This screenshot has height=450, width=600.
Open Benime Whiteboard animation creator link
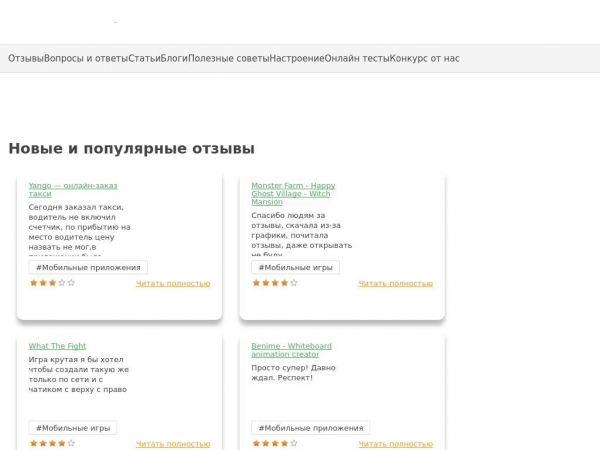coord(292,350)
